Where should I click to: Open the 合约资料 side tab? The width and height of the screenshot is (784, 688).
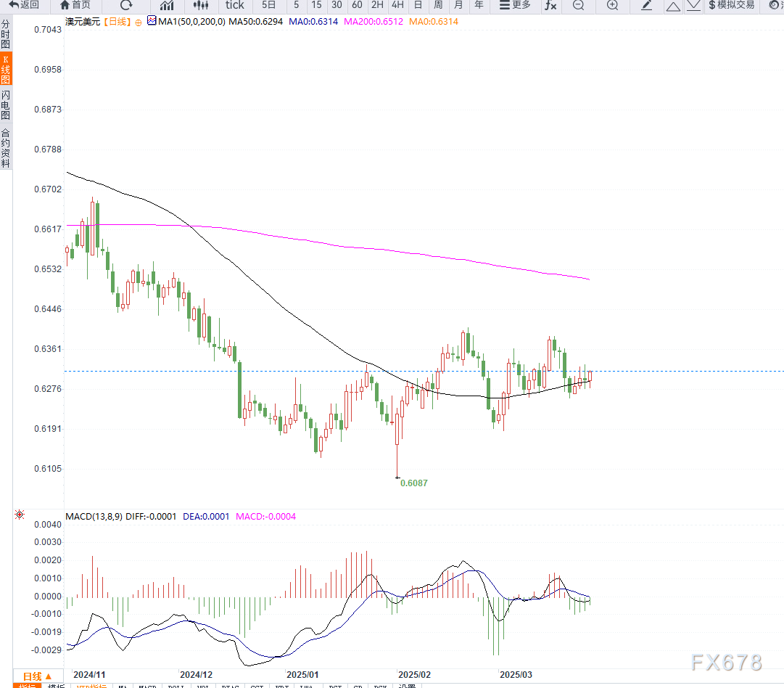point(6,148)
